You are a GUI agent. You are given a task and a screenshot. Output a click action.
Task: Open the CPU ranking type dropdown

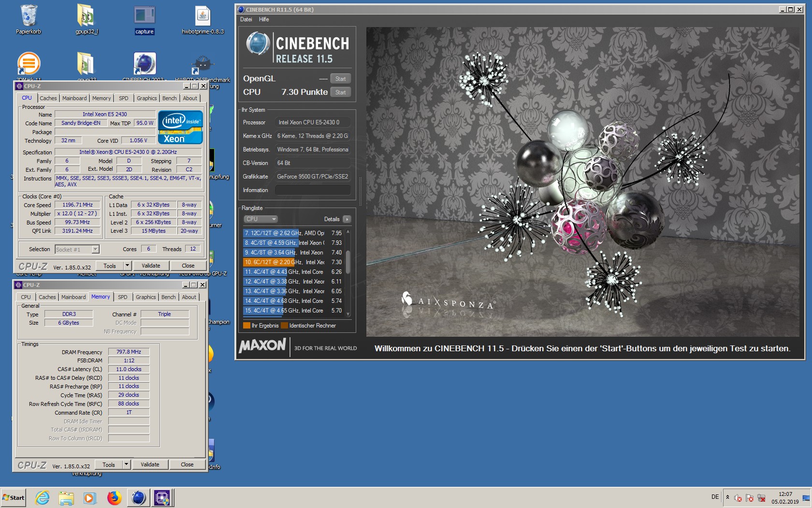(x=261, y=219)
